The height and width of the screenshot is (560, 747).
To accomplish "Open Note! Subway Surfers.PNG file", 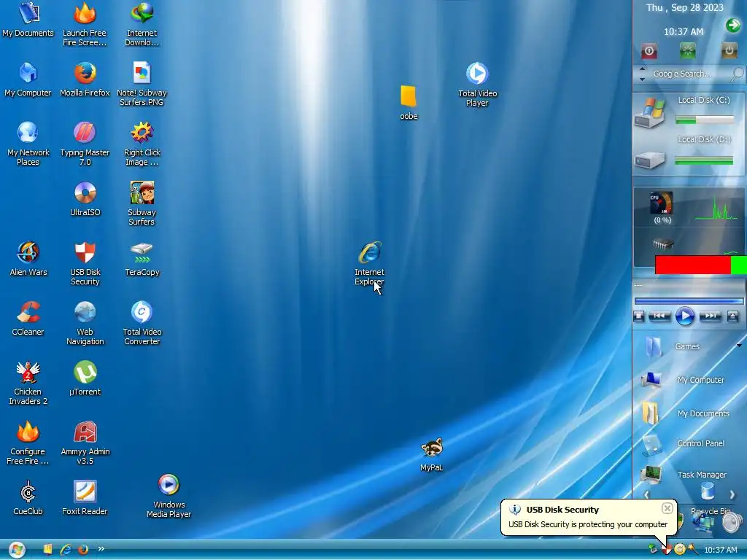I will pos(142,84).
